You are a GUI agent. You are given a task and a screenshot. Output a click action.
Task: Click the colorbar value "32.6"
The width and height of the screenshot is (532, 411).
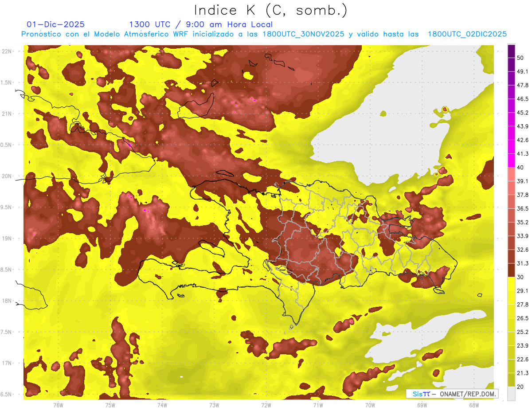523,250
